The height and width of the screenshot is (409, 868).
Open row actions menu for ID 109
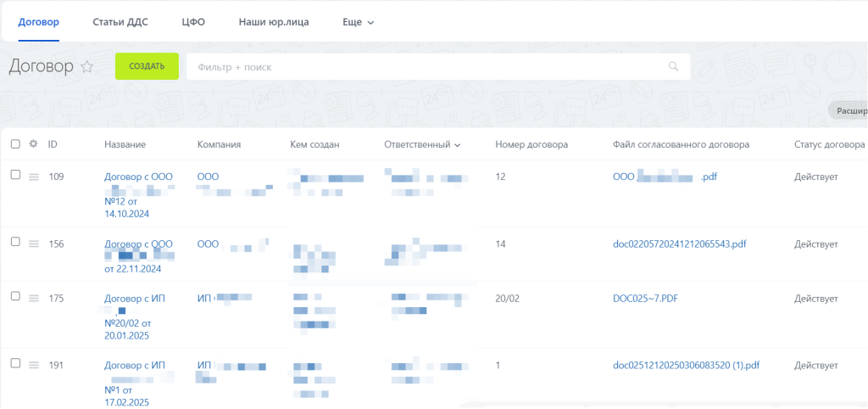tap(35, 176)
